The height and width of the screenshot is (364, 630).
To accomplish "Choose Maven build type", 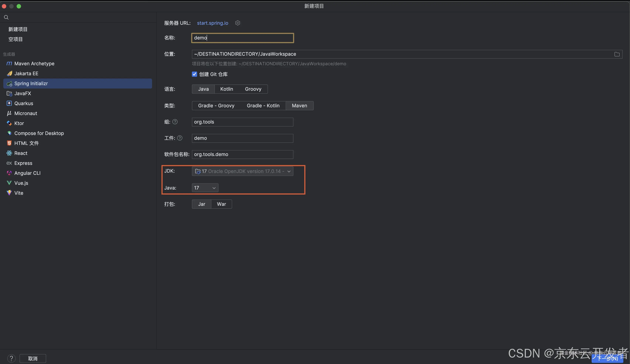I will (x=299, y=106).
